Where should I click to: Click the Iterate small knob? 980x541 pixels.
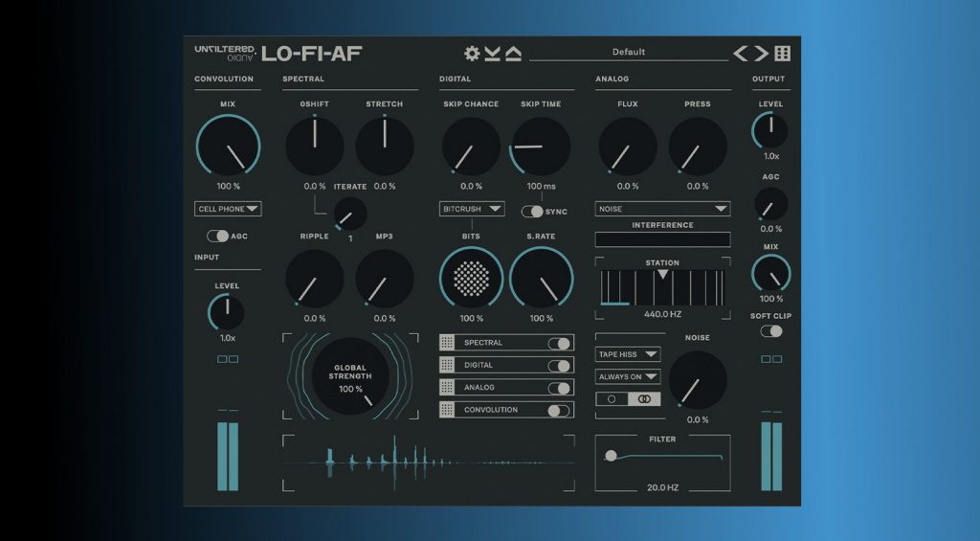(x=350, y=214)
